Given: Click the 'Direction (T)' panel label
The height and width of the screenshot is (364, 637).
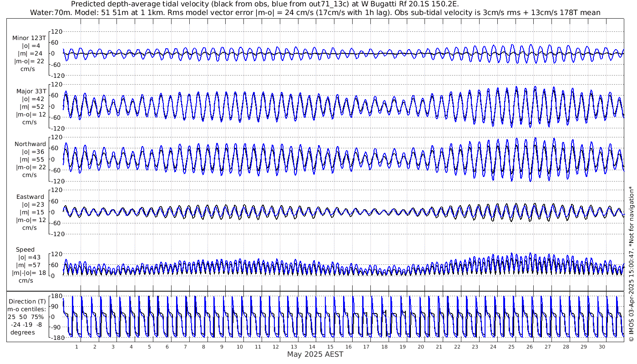Looking at the screenshot, I should 28,301.
